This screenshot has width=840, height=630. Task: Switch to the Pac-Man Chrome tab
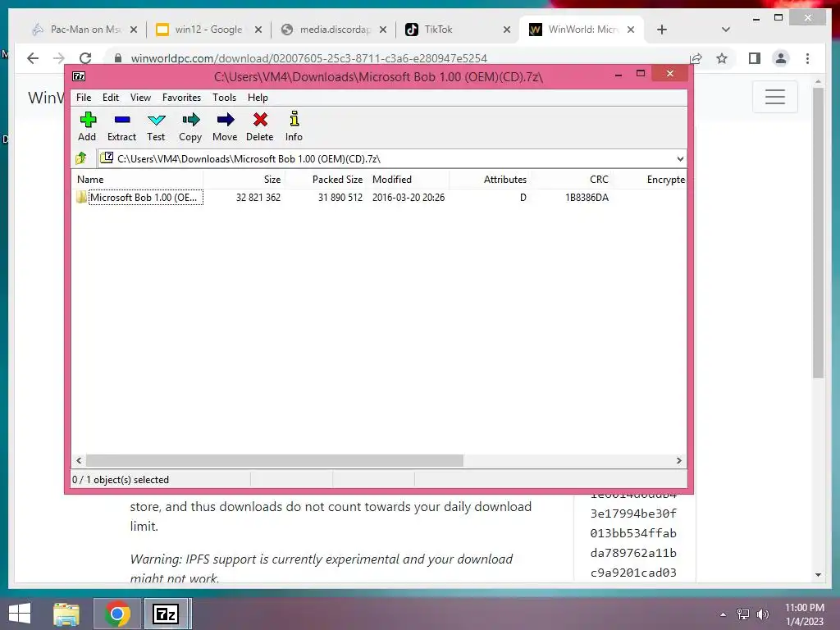[x=84, y=30]
